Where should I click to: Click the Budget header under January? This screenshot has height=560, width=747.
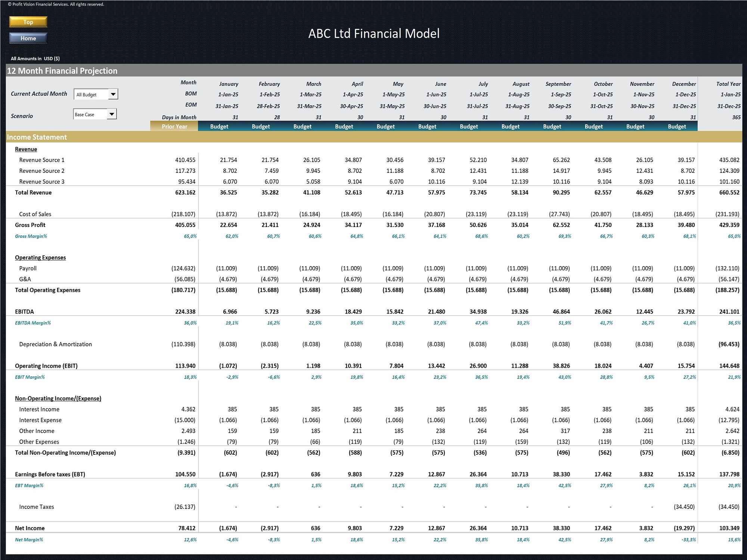(219, 127)
